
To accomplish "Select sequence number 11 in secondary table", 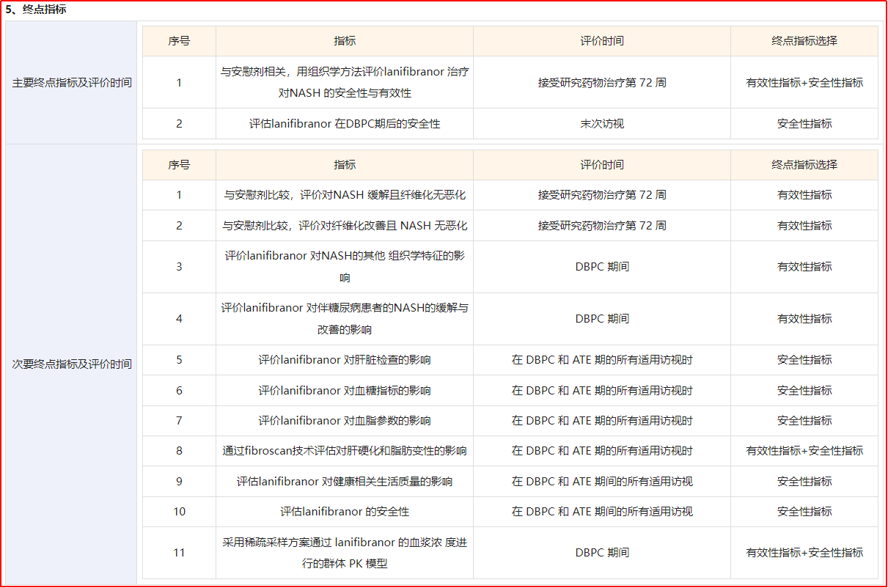I will pos(179,553).
